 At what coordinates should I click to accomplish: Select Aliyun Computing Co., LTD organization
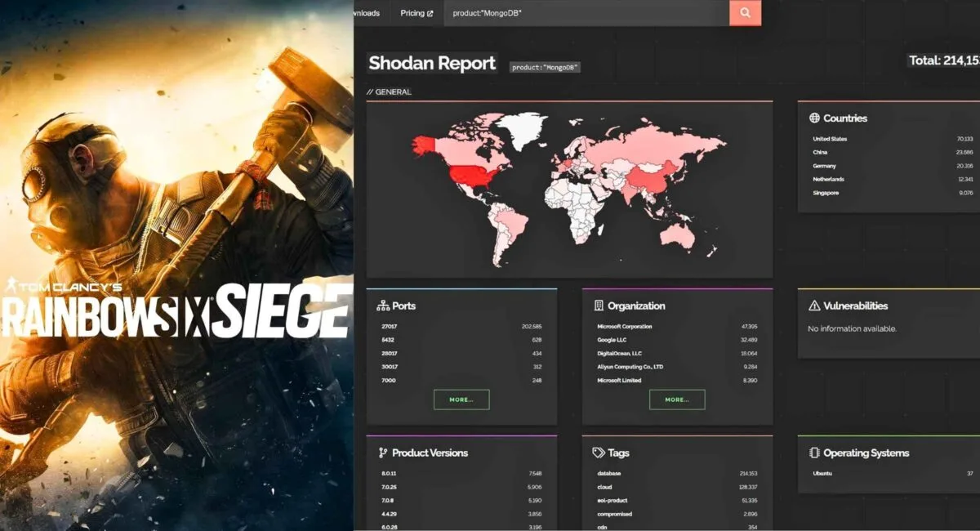(677, 367)
